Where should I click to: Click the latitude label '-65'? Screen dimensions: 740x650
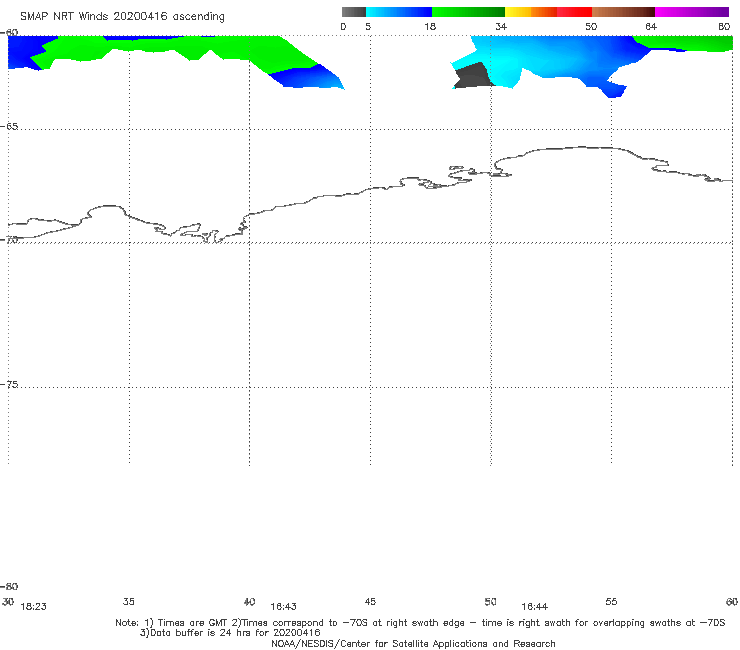coord(9,127)
